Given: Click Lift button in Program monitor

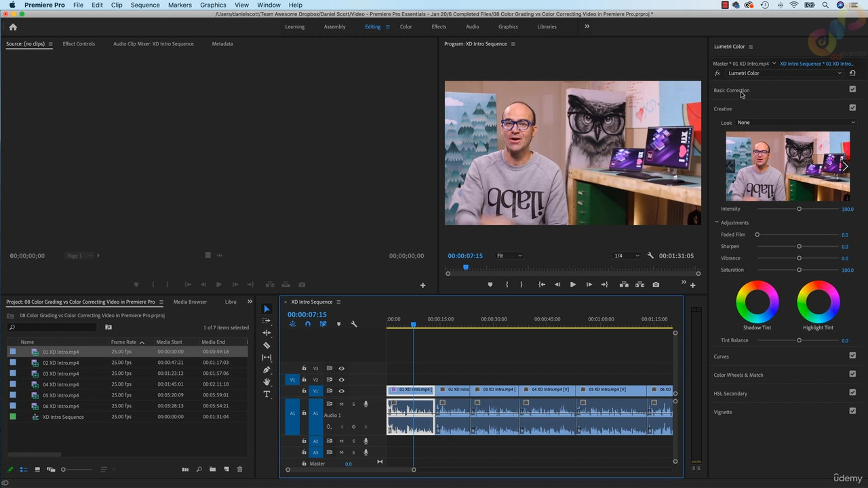Looking at the screenshot, I should point(624,285).
